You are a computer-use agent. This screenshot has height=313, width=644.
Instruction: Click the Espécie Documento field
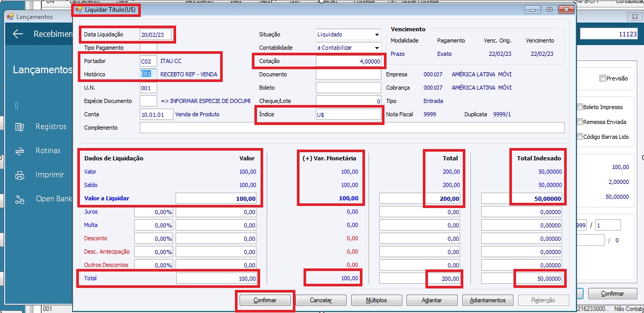coord(148,101)
